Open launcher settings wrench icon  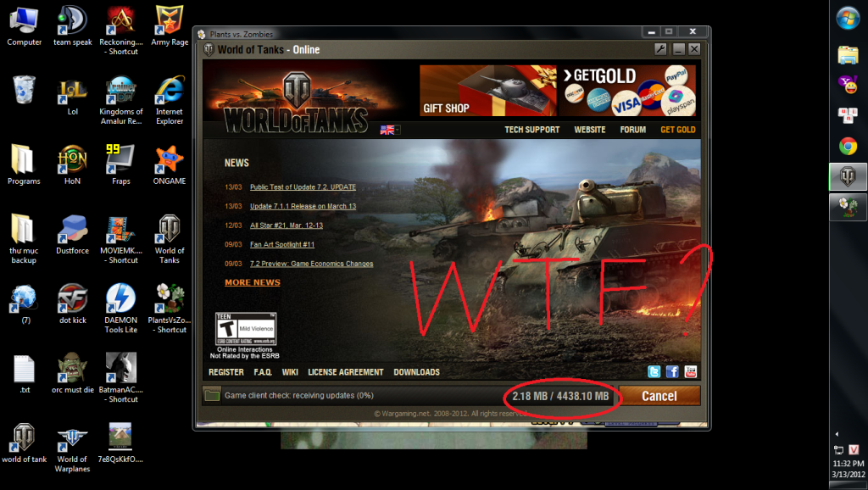pos(661,49)
